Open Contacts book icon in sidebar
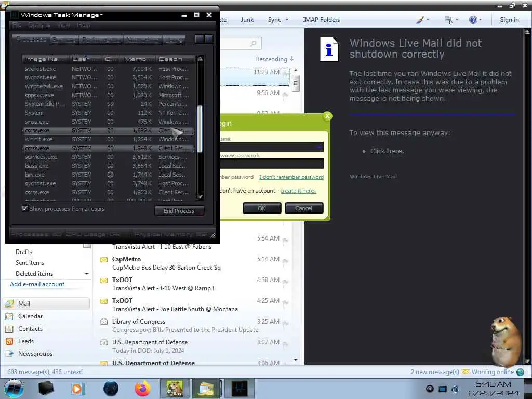This screenshot has height=399, width=532. click(9, 329)
